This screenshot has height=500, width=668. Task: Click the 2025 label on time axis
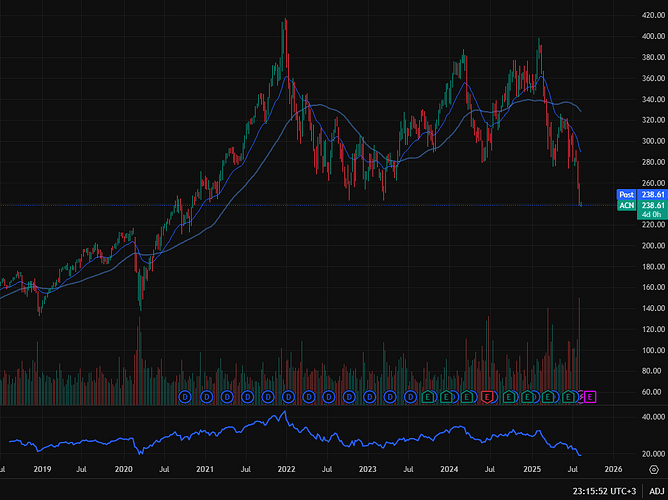click(532, 468)
